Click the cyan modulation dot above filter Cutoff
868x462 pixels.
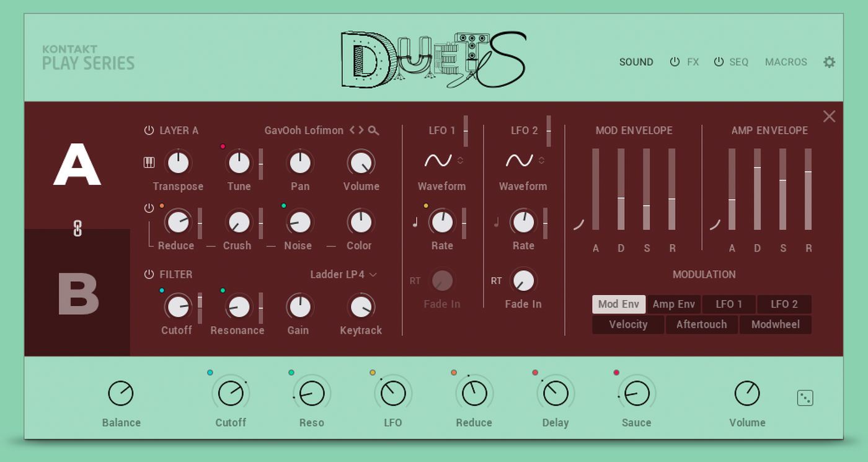(x=162, y=290)
